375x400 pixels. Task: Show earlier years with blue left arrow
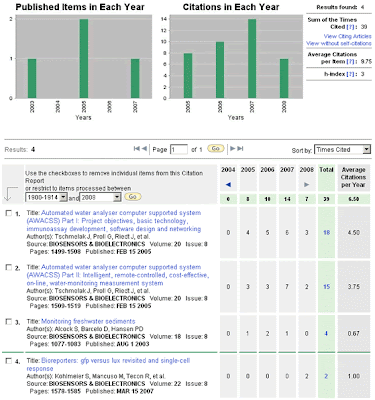tap(228, 185)
